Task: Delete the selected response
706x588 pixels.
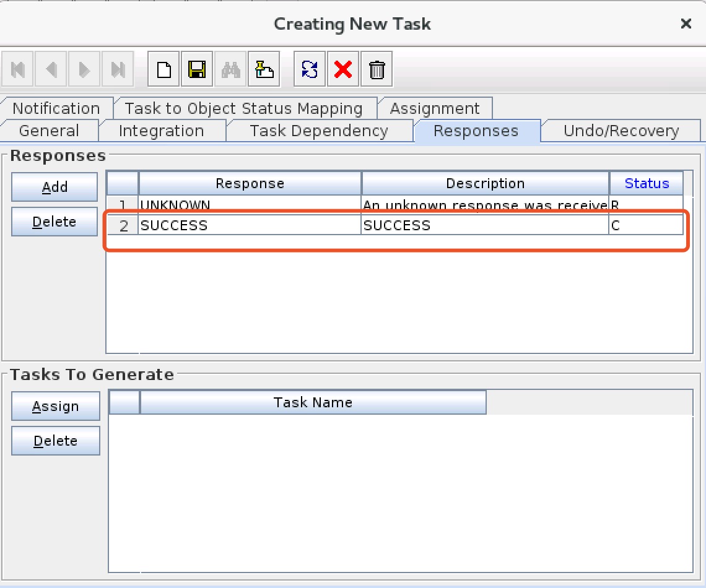Action: click(54, 222)
